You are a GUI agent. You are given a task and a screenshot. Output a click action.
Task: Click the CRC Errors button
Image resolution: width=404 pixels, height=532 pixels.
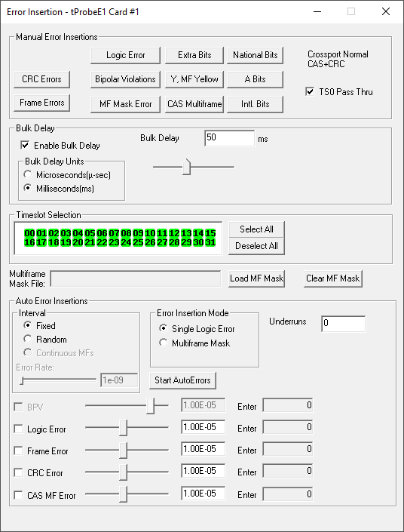41,79
